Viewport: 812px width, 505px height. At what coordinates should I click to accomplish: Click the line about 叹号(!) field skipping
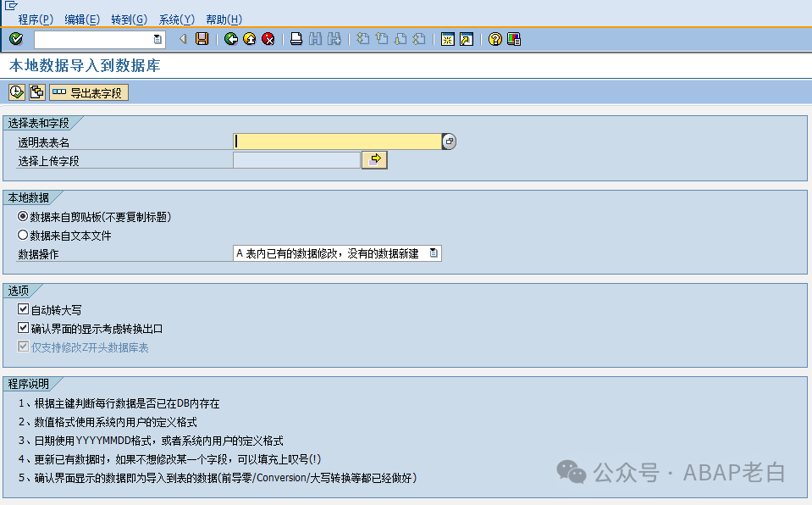click(170, 459)
